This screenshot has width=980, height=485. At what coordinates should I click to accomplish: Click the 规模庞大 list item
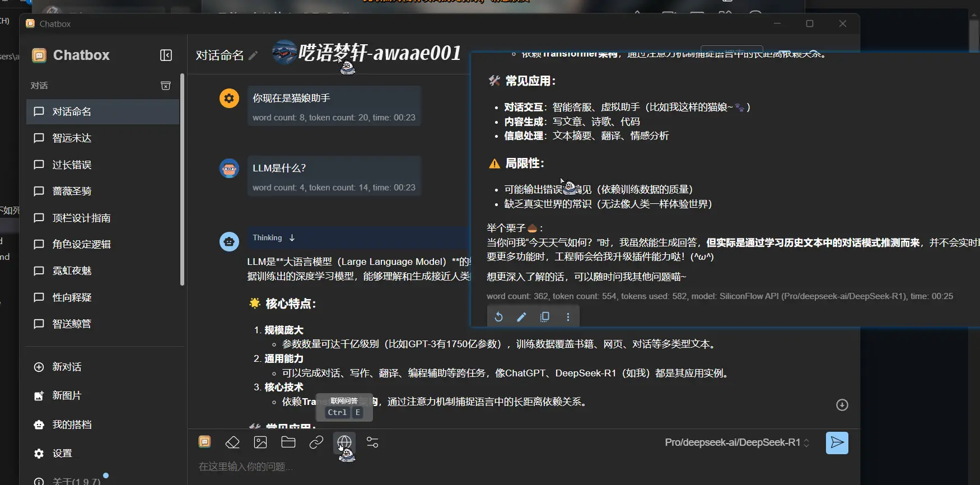[x=284, y=330]
